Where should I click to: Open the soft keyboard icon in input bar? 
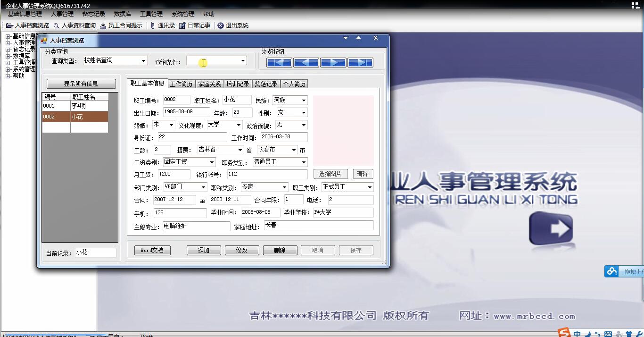608,335
